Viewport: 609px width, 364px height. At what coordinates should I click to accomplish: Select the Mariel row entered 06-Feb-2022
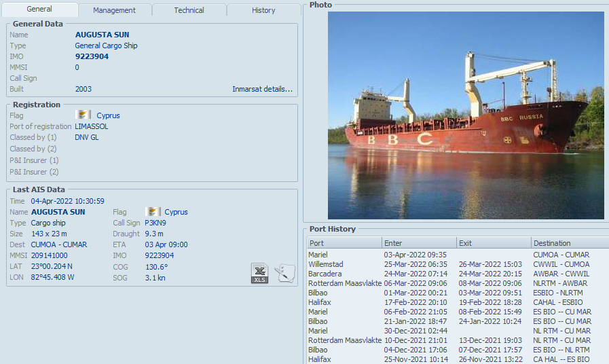[x=458, y=312]
